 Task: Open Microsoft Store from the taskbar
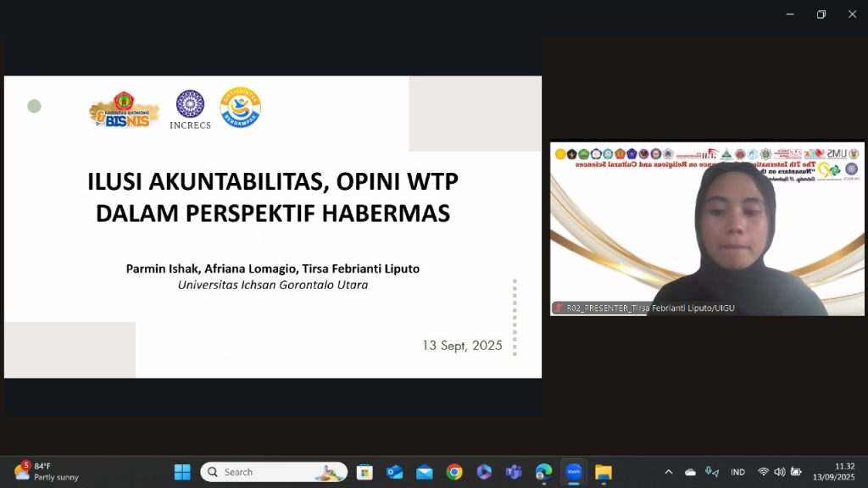click(364, 472)
